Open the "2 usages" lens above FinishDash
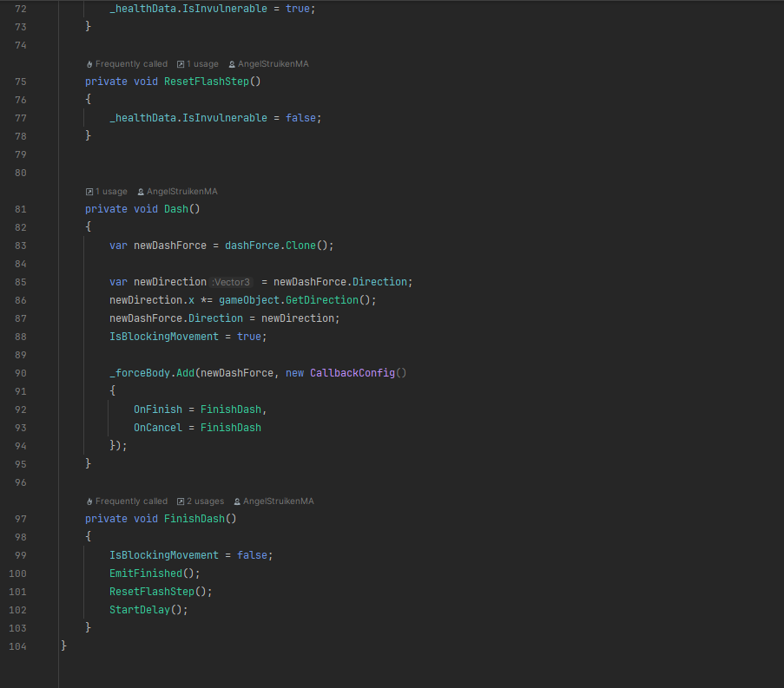 205,501
